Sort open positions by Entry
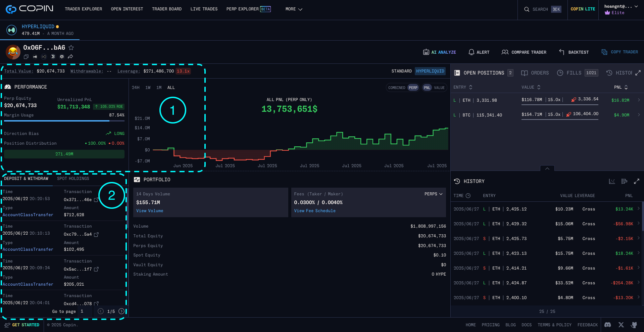Viewport: 644px width, 332px height. tap(463, 87)
